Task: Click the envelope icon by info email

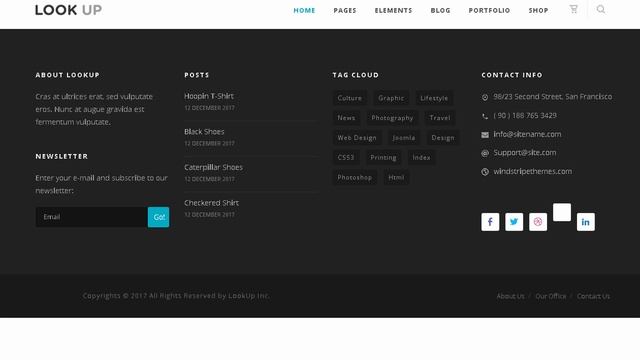Action: (485, 135)
